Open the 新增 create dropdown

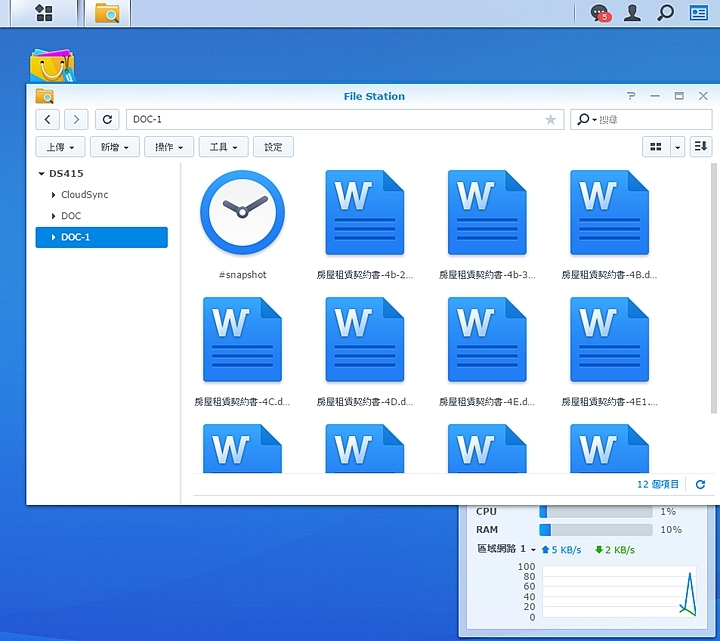(x=114, y=147)
